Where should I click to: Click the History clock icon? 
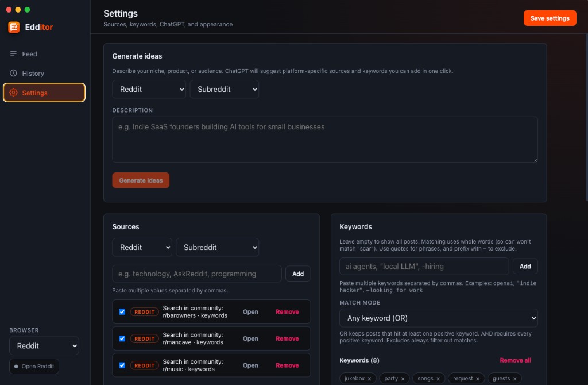pyautogui.click(x=13, y=73)
